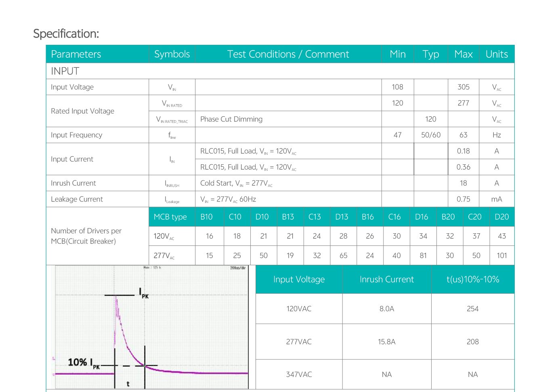560x392 pixels.
Task: Click the Symbols column header
Action: click(x=172, y=54)
